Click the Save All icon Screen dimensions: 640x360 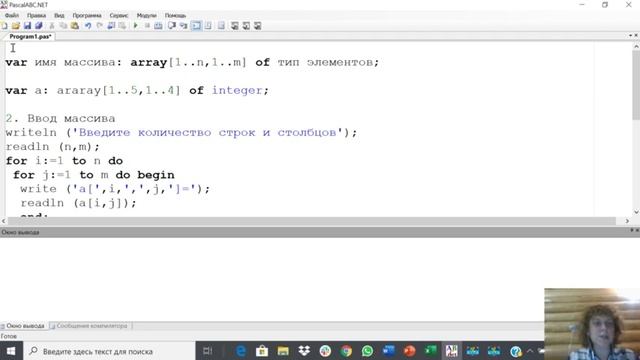coord(39,26)
